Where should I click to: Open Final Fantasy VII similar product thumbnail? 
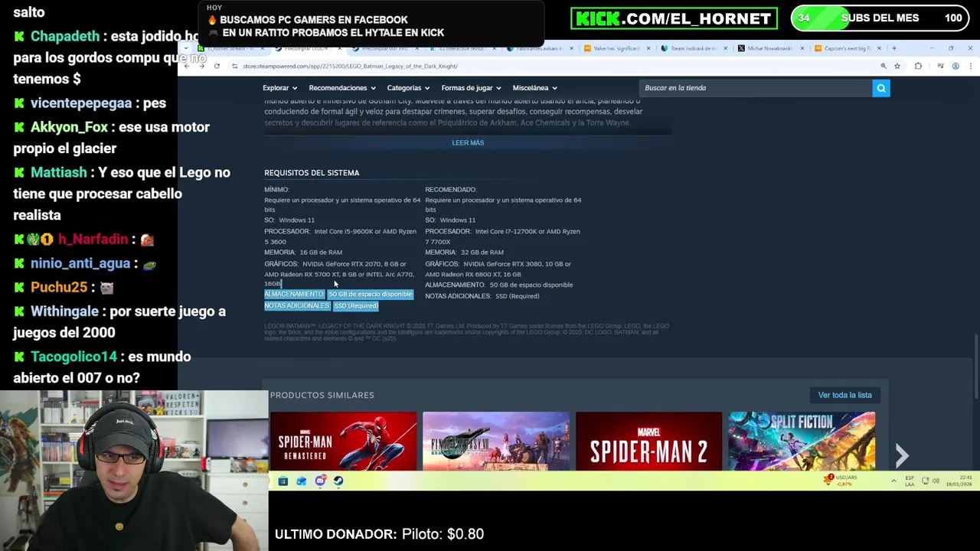click(496, 441)
